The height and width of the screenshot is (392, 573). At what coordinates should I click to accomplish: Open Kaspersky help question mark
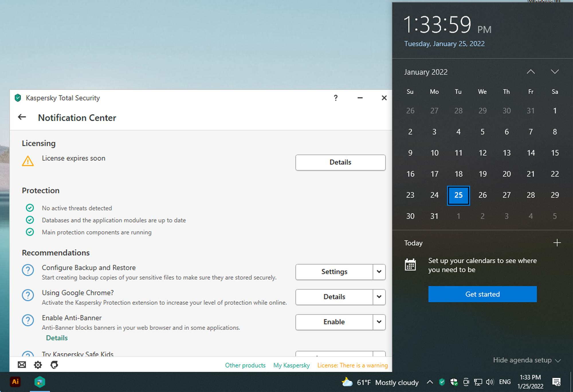[335, 98]
